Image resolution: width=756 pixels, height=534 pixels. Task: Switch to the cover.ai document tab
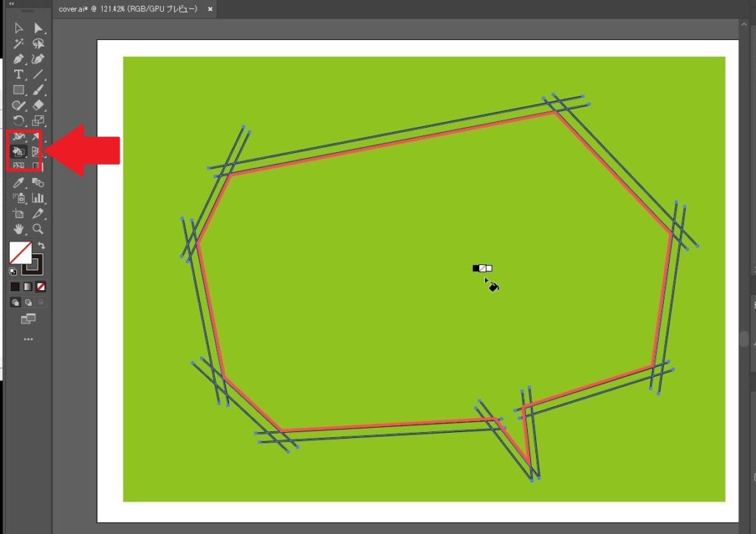(129, 10)
